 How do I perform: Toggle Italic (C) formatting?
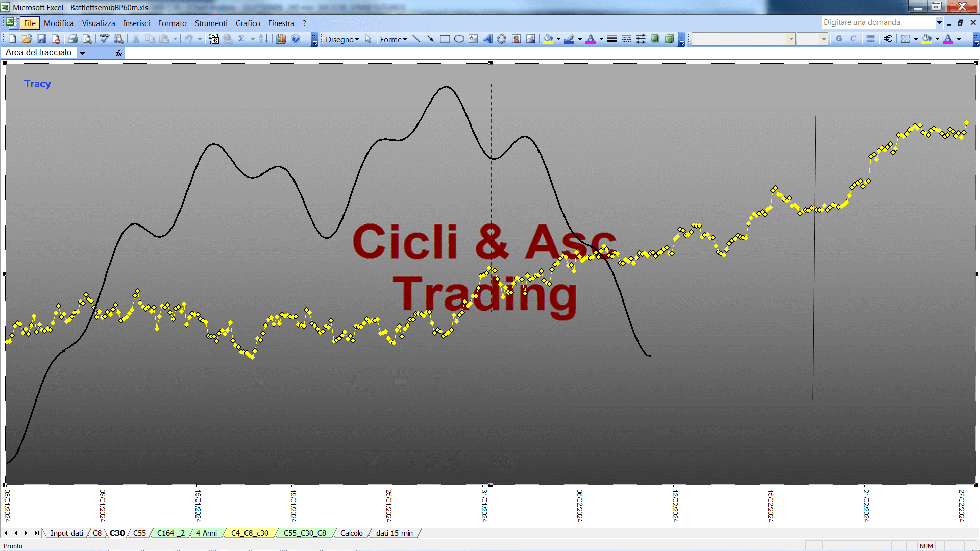853,39
